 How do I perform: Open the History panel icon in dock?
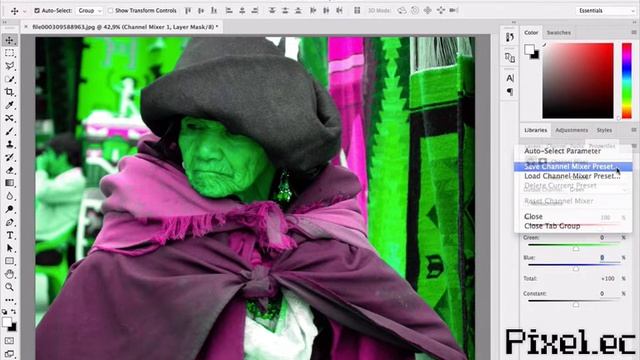(x=510, y=38)
